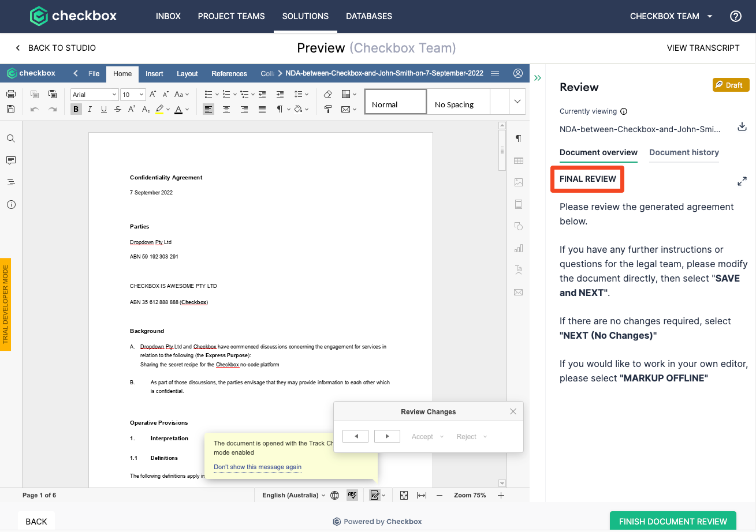The width and height of the screenshot is (756, 532).
Task: Toggle track changes mode in the status bar
Action: [x=375, y=495]
